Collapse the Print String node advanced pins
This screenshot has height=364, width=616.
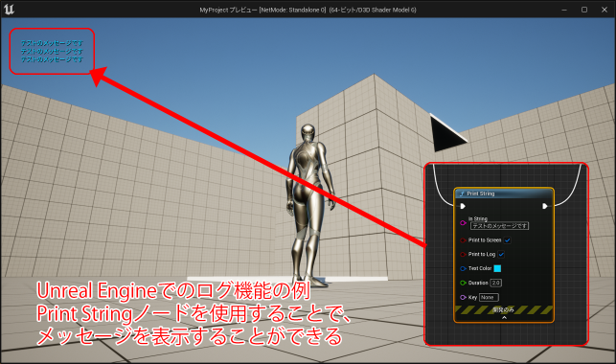(x=504, y=318)
